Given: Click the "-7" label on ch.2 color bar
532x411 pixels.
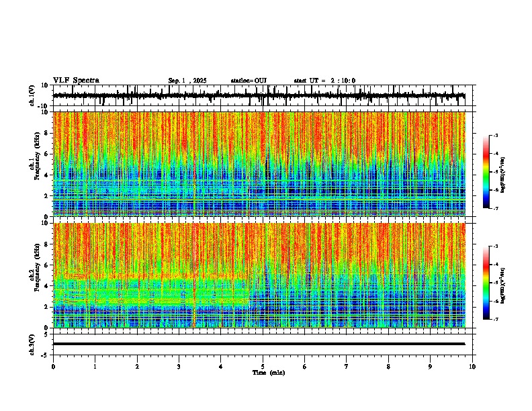Looking at the screenshot, I should [496, 319].
